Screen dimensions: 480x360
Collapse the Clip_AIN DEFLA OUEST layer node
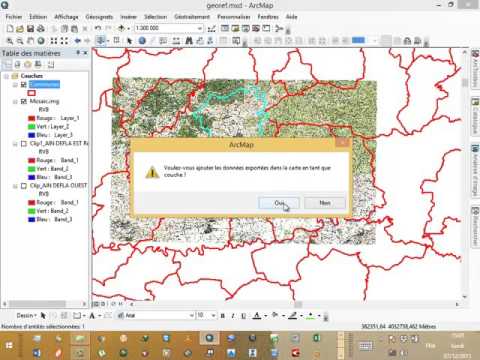[15, 186]
